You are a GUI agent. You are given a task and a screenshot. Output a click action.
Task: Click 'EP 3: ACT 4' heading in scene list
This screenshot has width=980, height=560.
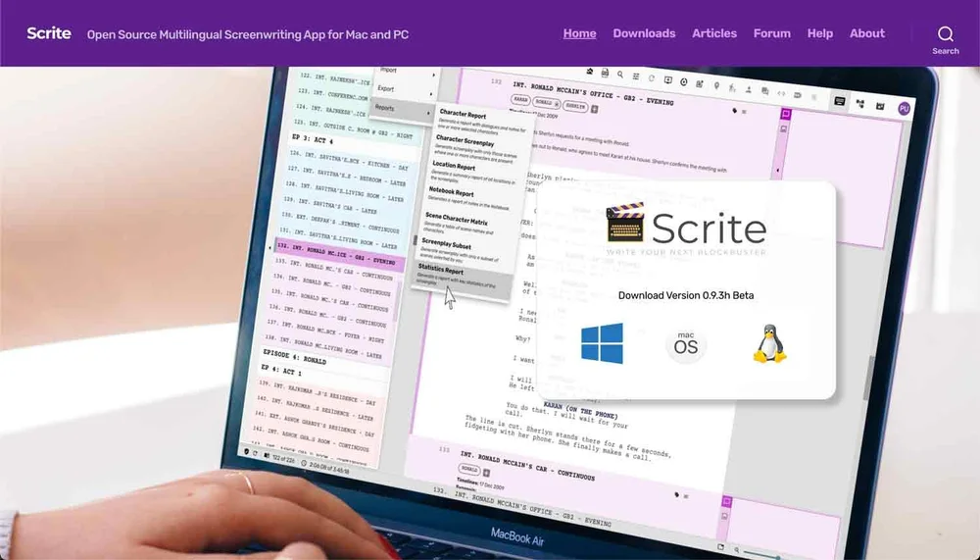point(314,140)
